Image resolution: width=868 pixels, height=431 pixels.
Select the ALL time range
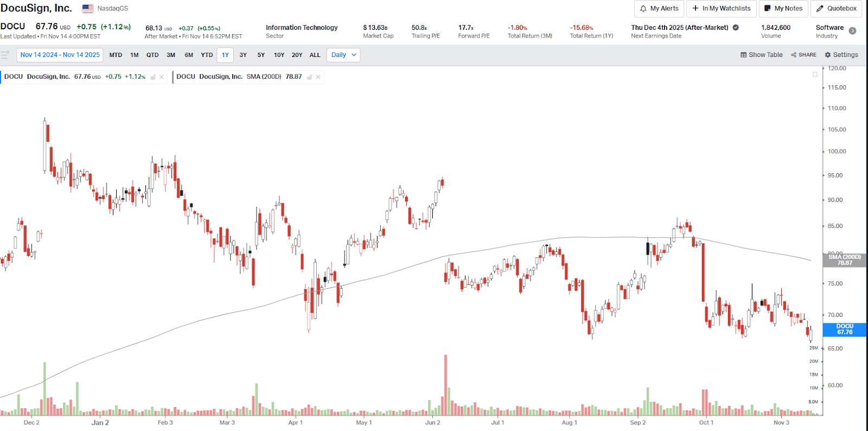coord(315,55)
